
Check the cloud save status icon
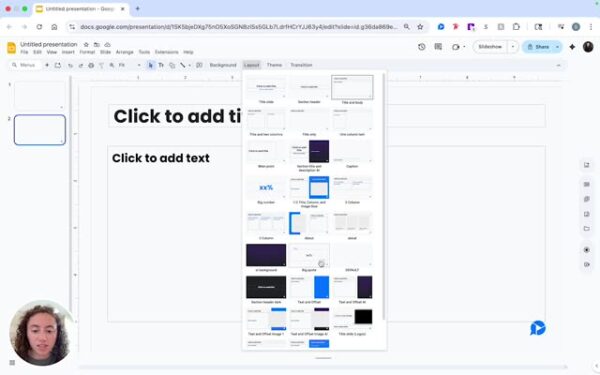(x=108, y=44)
